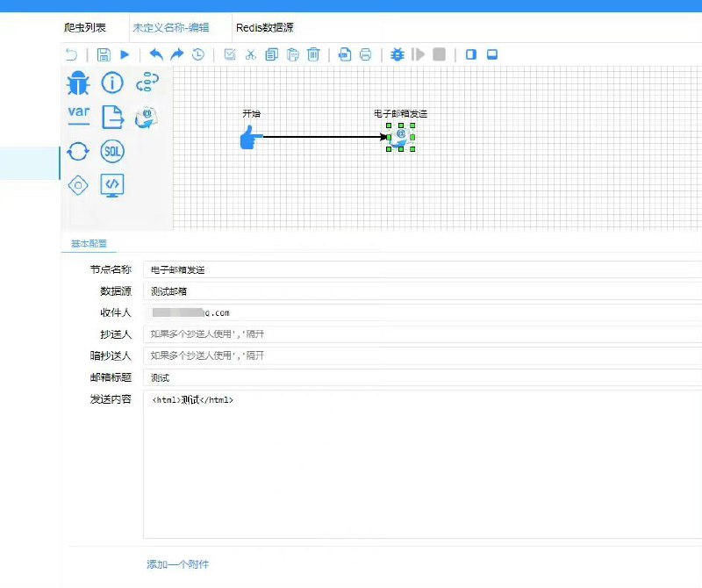Open the history versions clock icon
The width and height of the screenshot is (702, 588).
[198, 54]
